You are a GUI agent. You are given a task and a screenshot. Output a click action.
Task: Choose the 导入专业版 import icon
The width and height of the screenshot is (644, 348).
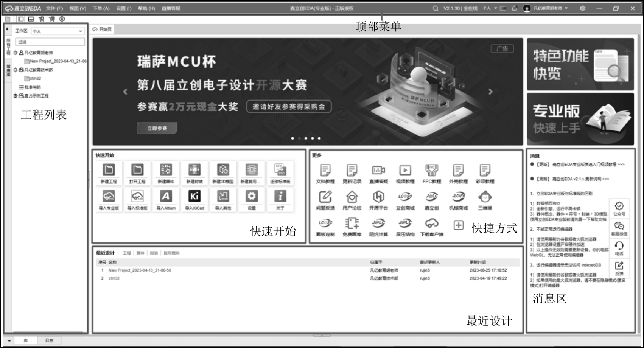point(109,196)
